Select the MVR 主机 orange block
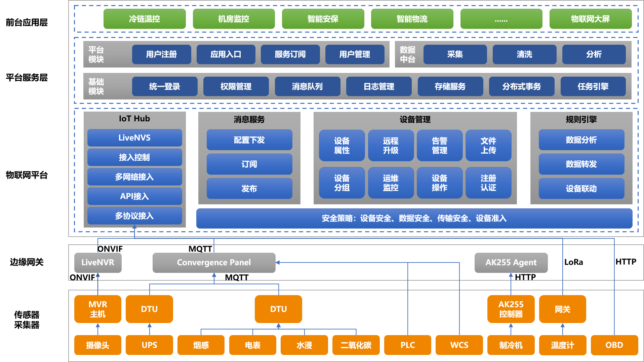Screen dimensions: 644x362 click(x=97, y=309)
